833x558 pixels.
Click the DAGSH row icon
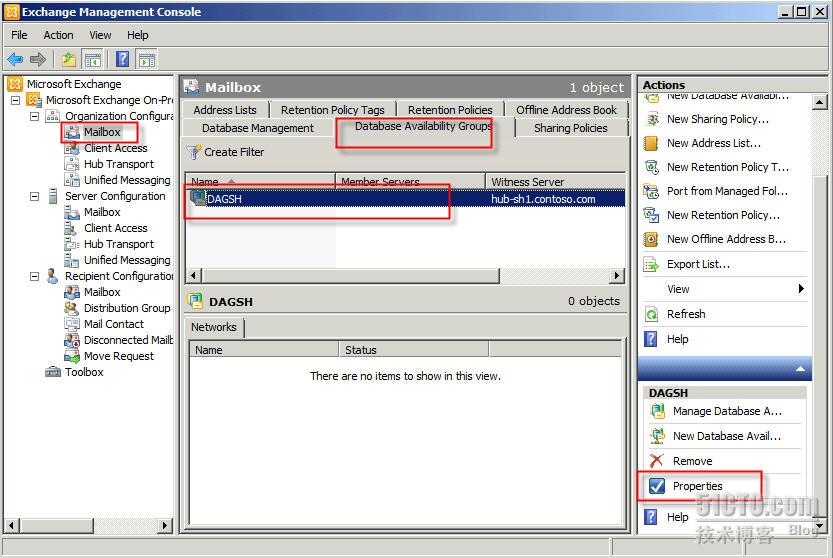coord(198,198)
